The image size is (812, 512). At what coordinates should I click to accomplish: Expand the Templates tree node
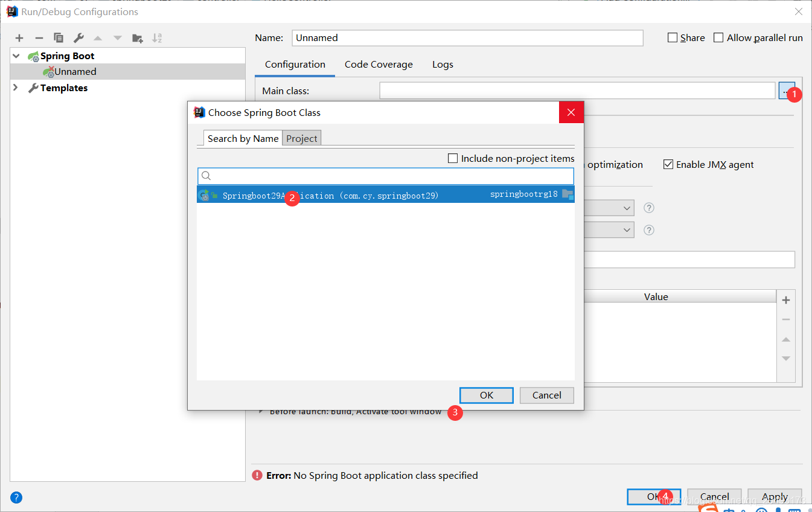click(16, 88)
